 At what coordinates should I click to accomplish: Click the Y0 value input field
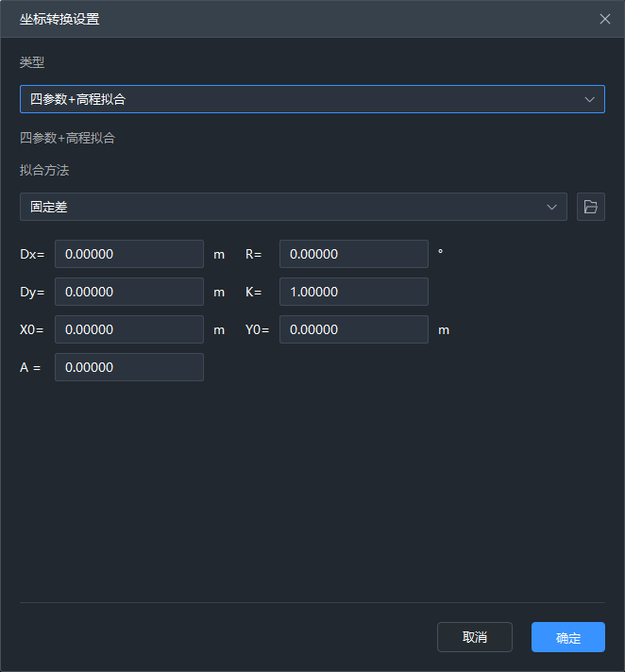(x=354, y=329)
